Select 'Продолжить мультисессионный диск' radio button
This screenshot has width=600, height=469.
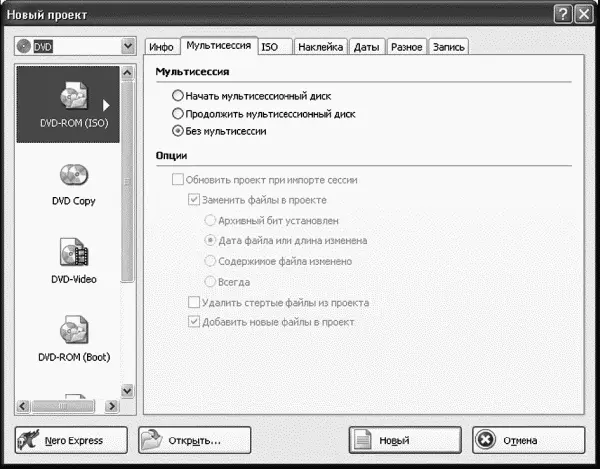[178, 114]
